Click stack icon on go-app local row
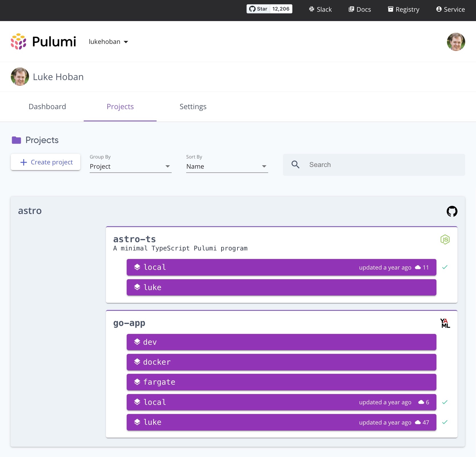This screenshot has height=457, width=476. coord(137,402)
